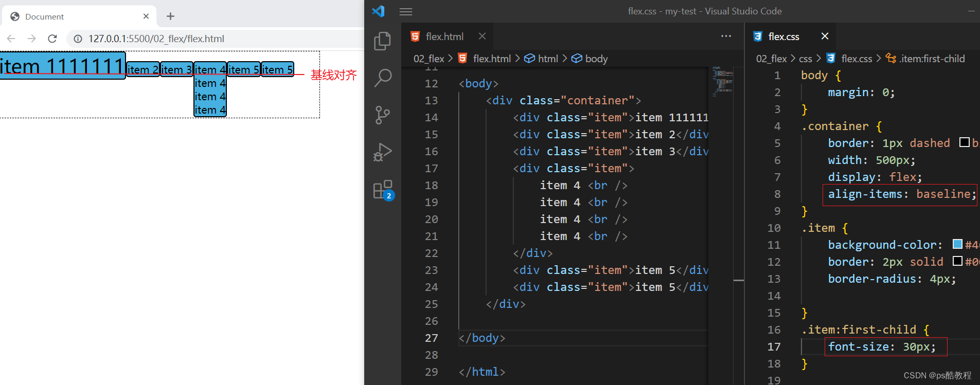The image size is (980, 385).
Task: Click flex.html in the breadcrumb
Action: (x=485, y=59)
